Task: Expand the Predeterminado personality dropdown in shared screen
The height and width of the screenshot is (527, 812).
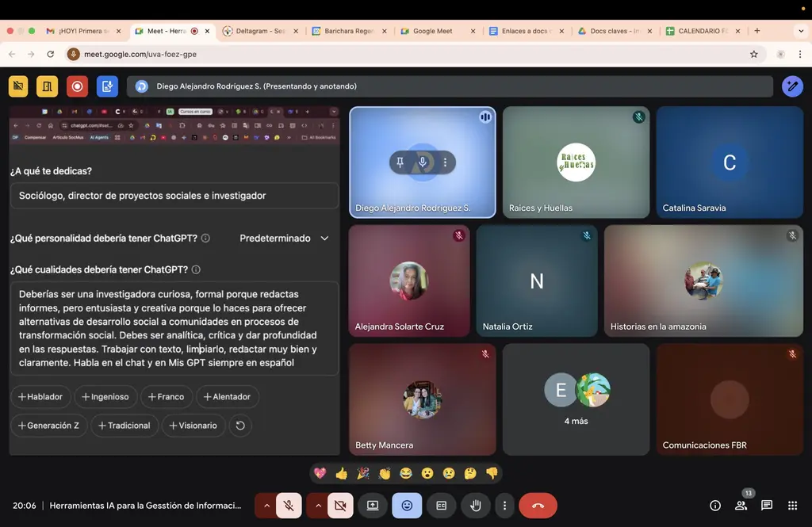Action: (x=284, y=238)
